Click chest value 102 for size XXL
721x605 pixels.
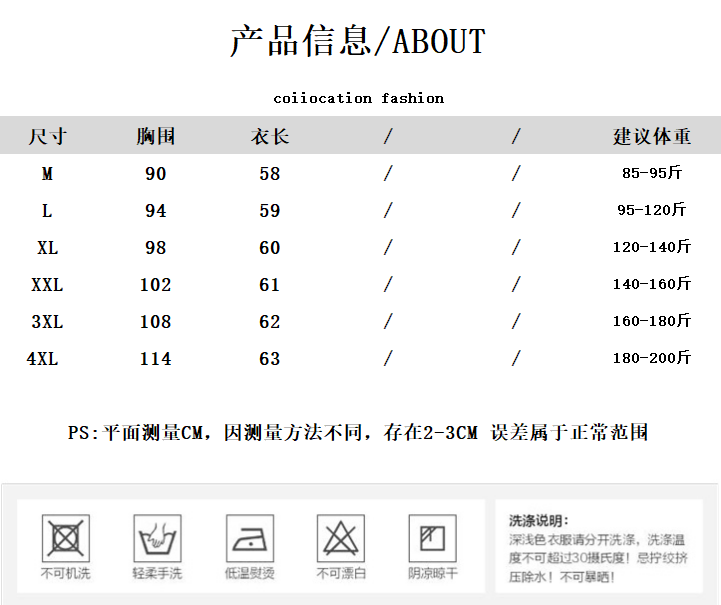click(x=155, y=285)
